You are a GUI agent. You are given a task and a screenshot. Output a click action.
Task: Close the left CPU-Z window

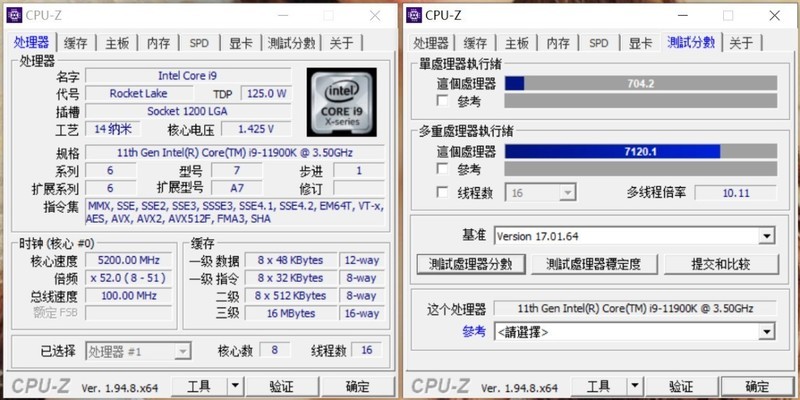(375, 16)
